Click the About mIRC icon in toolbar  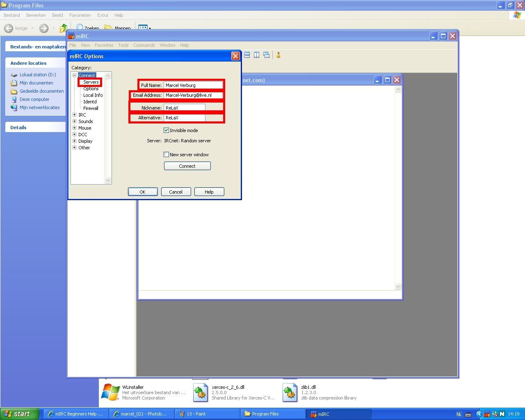point(278,55)
